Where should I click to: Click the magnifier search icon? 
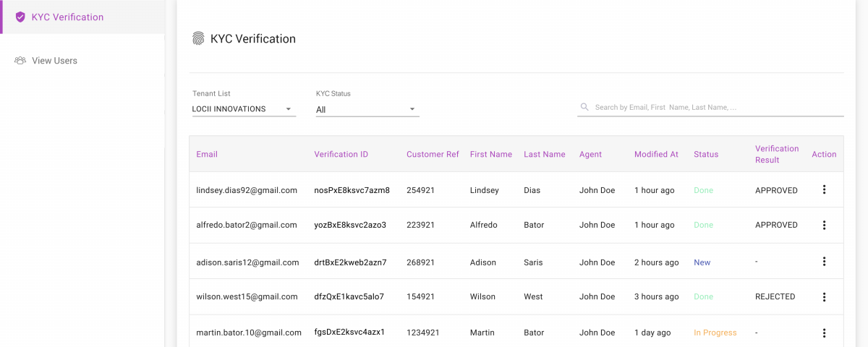584,107
